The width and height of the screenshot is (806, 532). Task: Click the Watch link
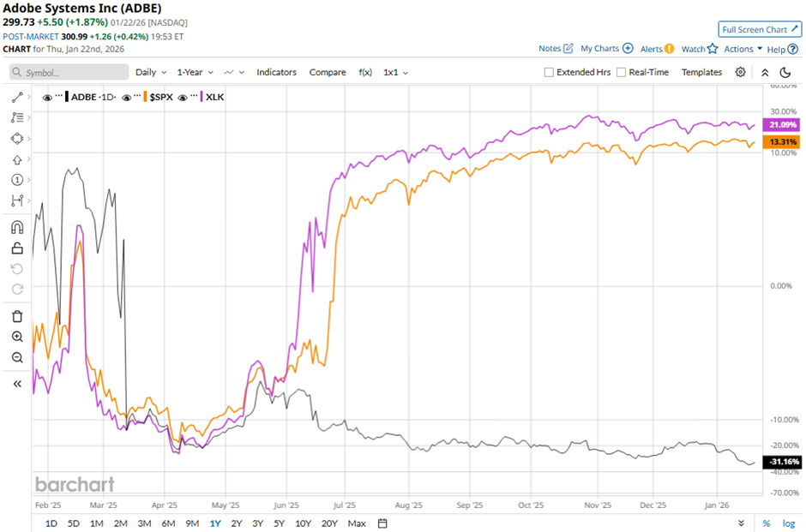(693, 49)
